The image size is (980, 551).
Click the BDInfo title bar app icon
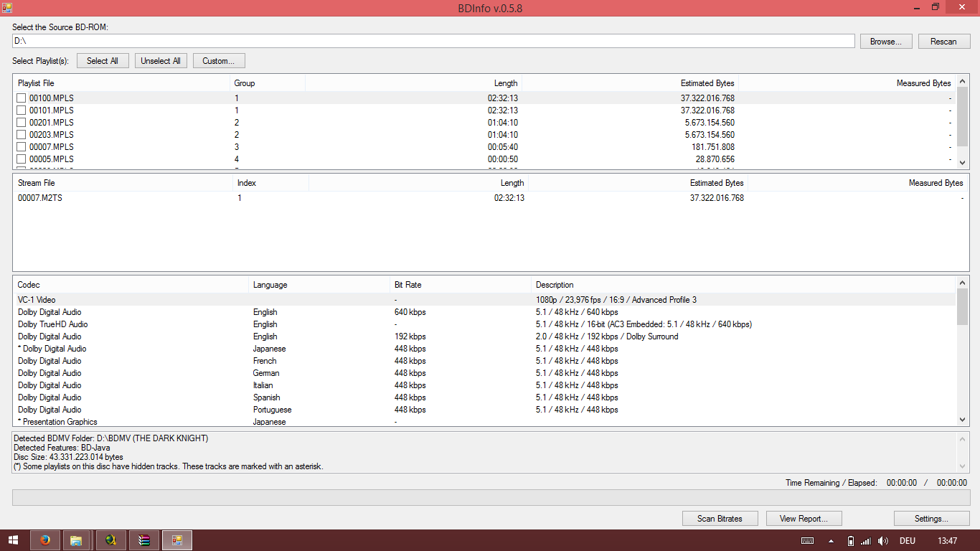click(x=7, y=7)
